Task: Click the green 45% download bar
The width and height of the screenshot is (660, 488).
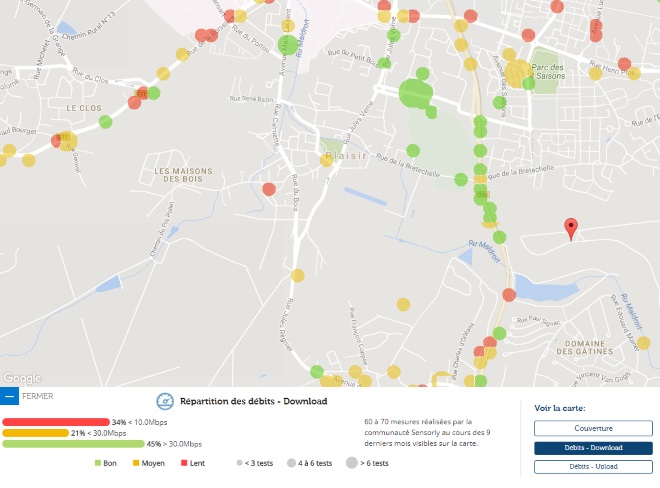Action: click(73, 444)
